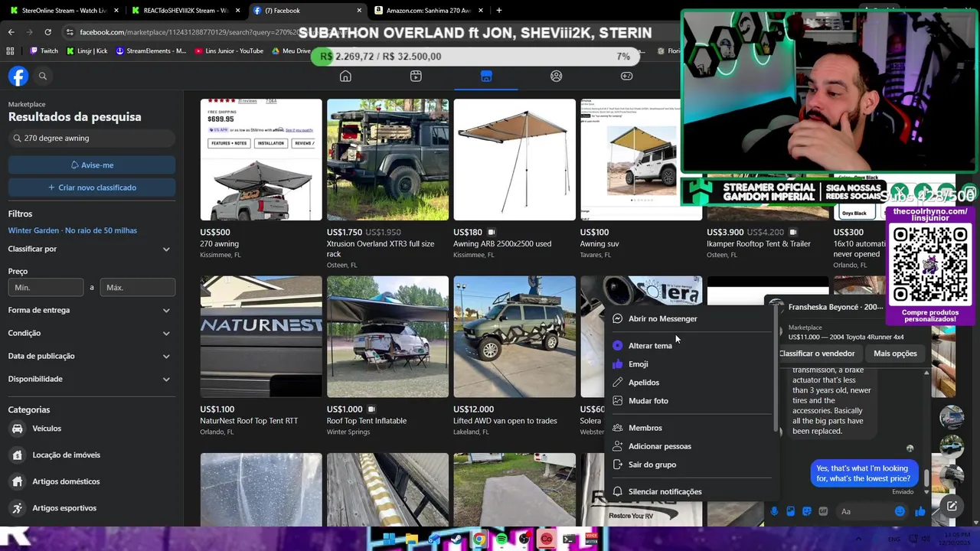The width and height of the screenshot is (980, 551).
Task: Open Roof Top Tent Inflatable listing photo
Action: click(x=387, y=337)
